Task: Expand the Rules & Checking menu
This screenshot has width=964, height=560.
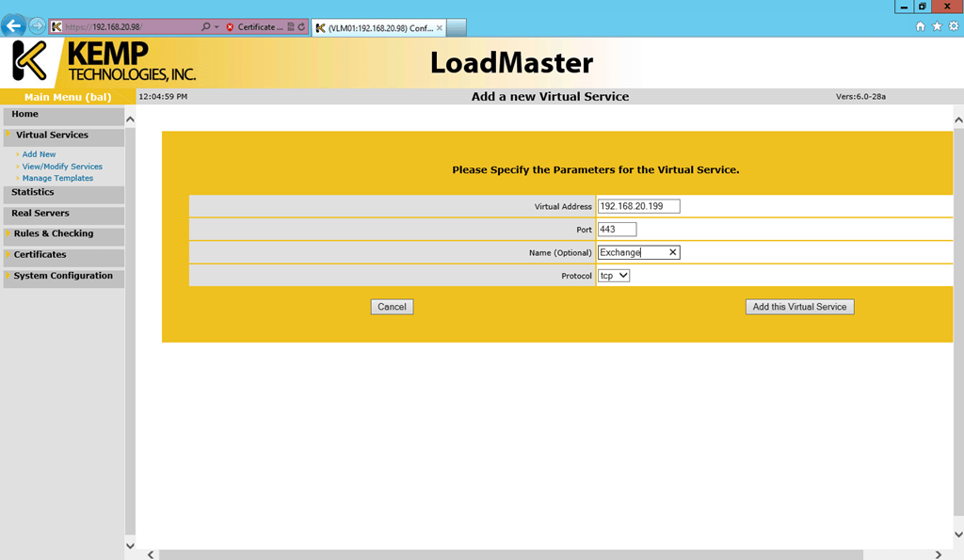Action: (63, 234)
